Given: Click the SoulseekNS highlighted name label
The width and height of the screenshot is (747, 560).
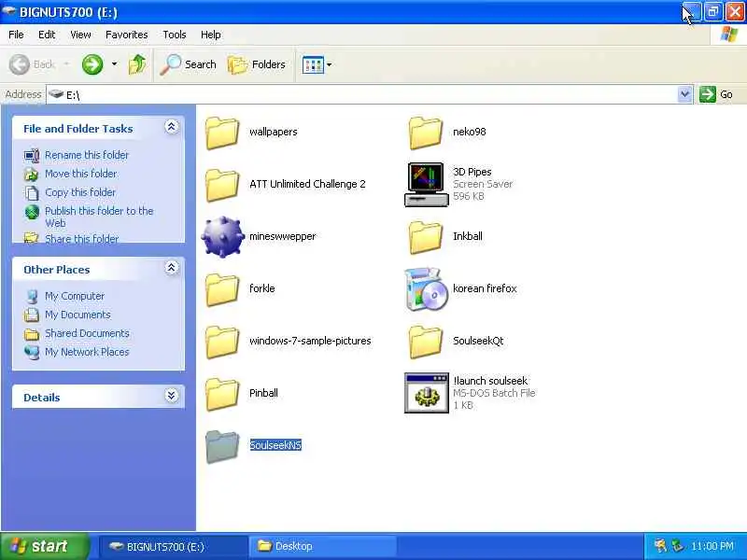Looking at the screenshot, I should (x=275, y=445).
